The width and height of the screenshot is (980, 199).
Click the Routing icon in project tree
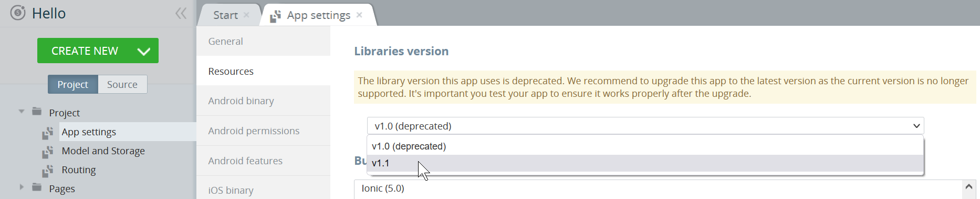pos(48,171)
